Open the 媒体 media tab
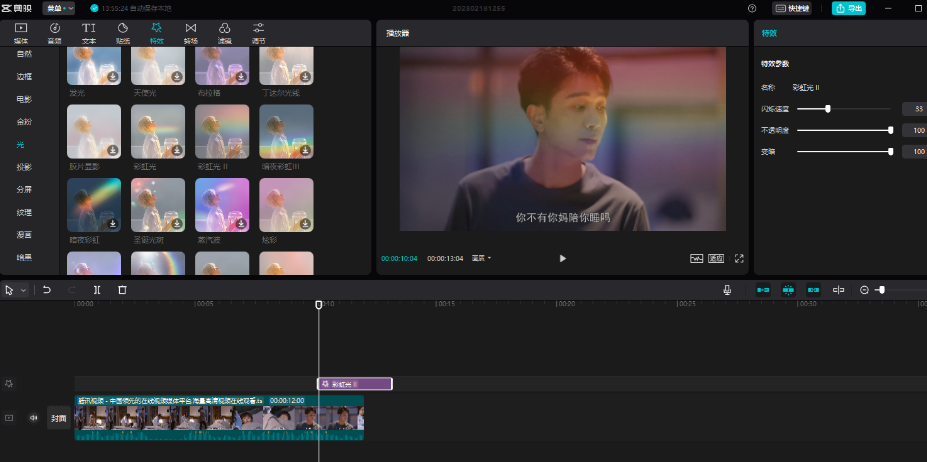 (x=21, y=34)
